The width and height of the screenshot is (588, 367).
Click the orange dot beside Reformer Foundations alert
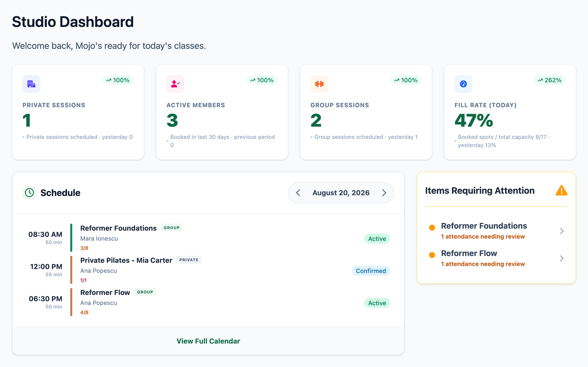click(432, 227)
